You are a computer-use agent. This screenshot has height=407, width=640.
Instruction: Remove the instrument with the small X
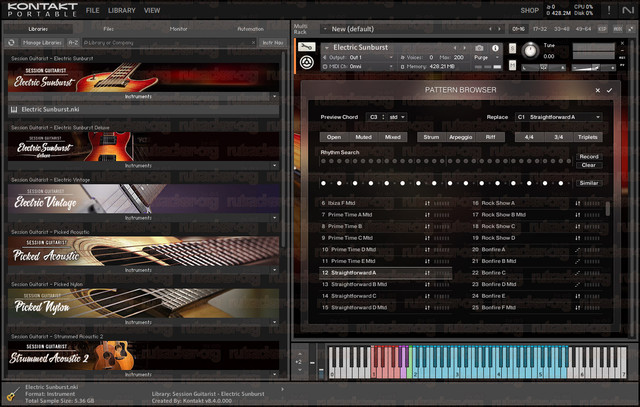[x=622, y=43]
